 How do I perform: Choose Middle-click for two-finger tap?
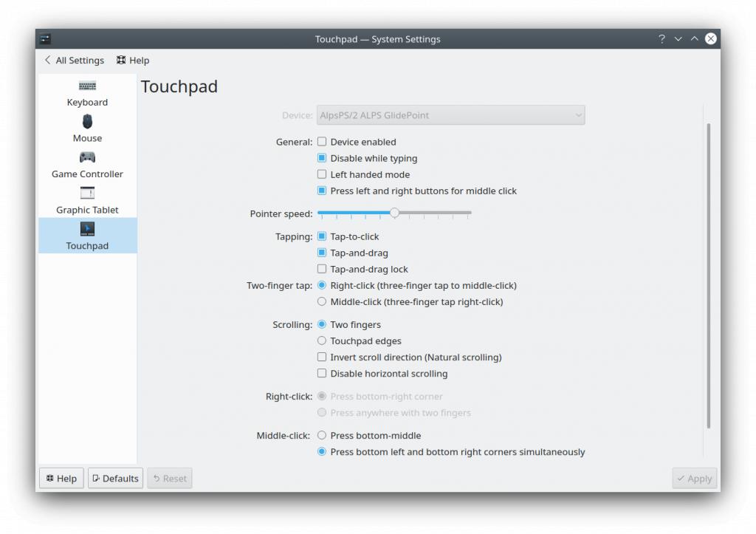tap(322, 302)
